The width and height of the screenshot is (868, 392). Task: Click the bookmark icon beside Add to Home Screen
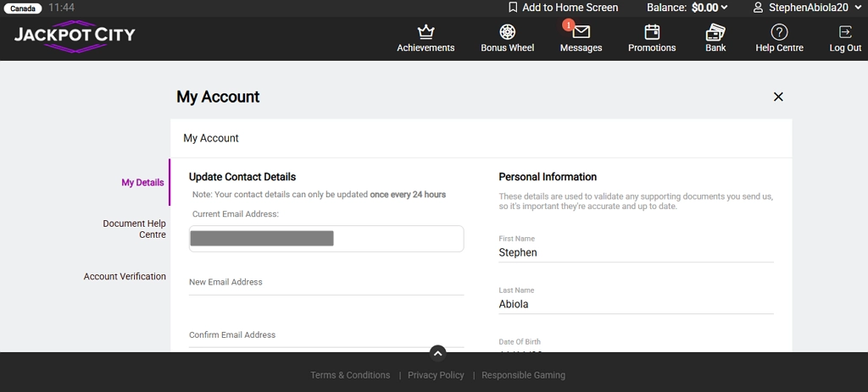[513, 8]
